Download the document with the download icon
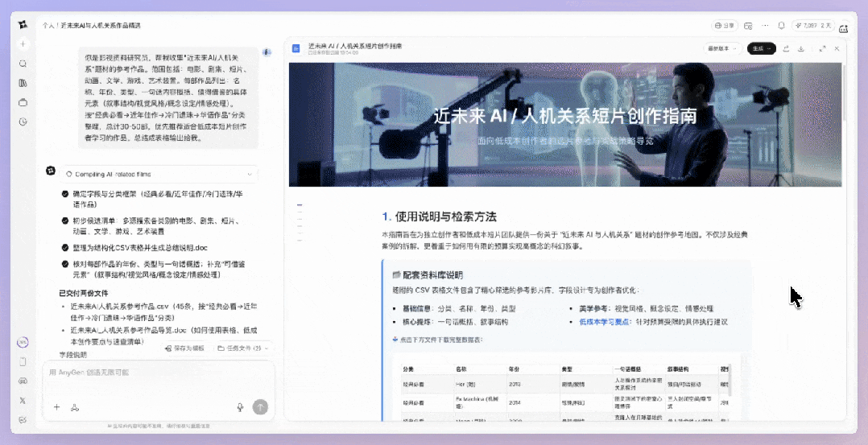Viewport: 868px width, 445px height. pyautogui.click(x=801, y=49)
